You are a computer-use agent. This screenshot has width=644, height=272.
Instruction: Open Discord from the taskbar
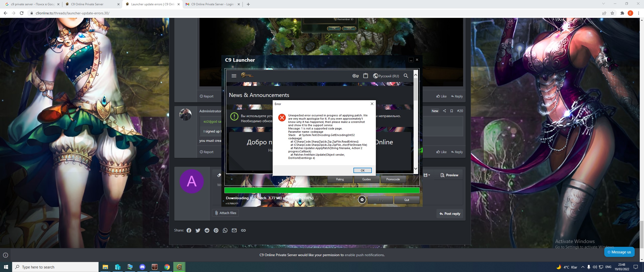[x=142, y=267]
